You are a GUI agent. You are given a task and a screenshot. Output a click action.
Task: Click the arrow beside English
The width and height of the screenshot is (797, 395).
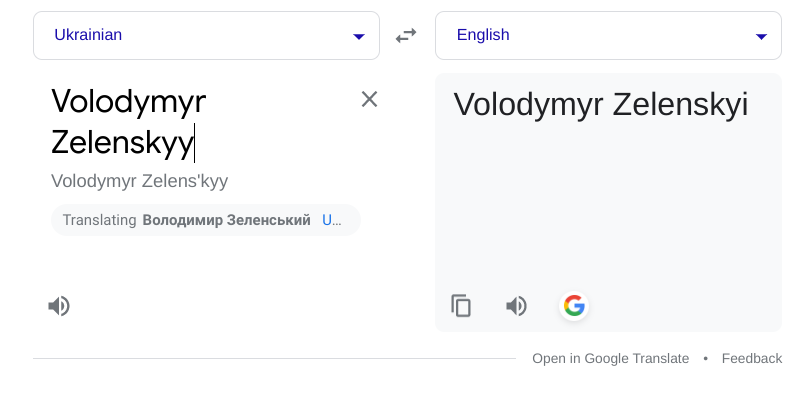(x=761, y=36)
